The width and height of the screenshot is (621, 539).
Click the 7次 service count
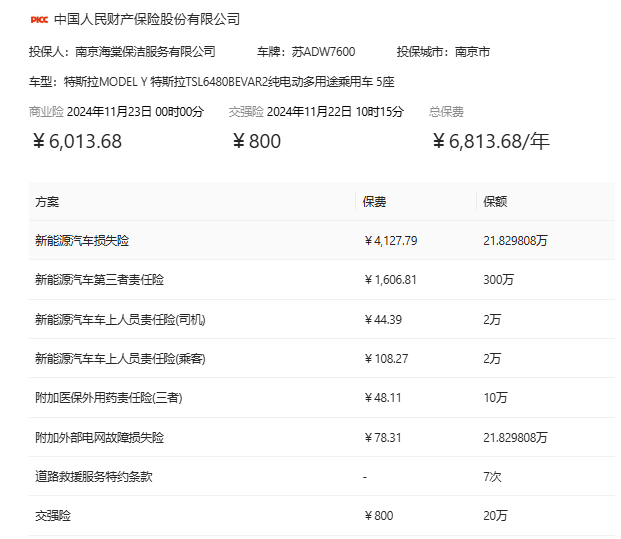point(492,476)
